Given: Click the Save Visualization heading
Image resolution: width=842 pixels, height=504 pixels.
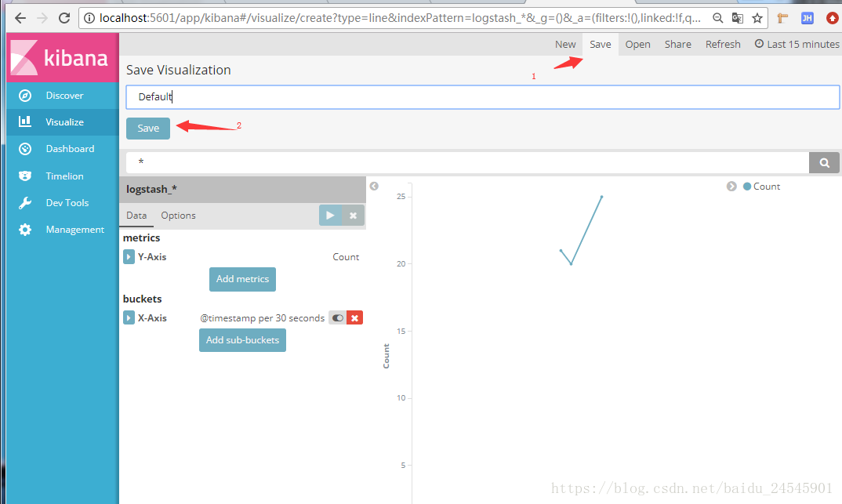Looking at the screenshot, I should (178, 70).
